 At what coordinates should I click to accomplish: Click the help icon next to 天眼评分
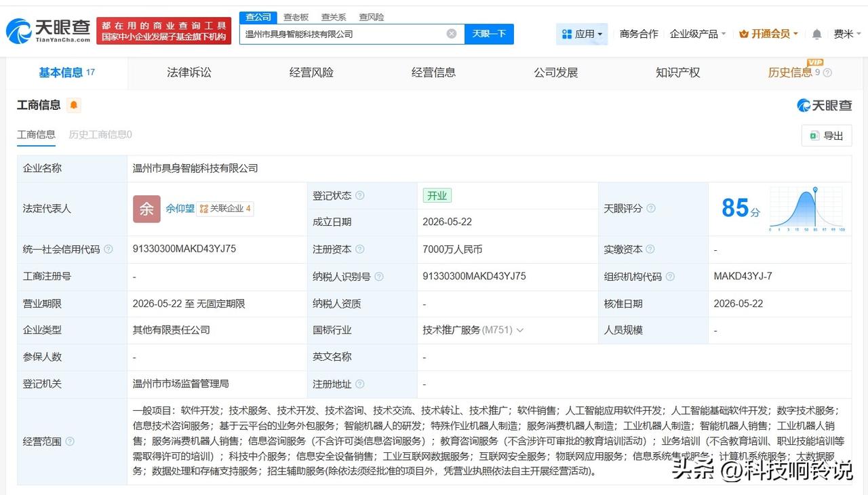[651, 209]
